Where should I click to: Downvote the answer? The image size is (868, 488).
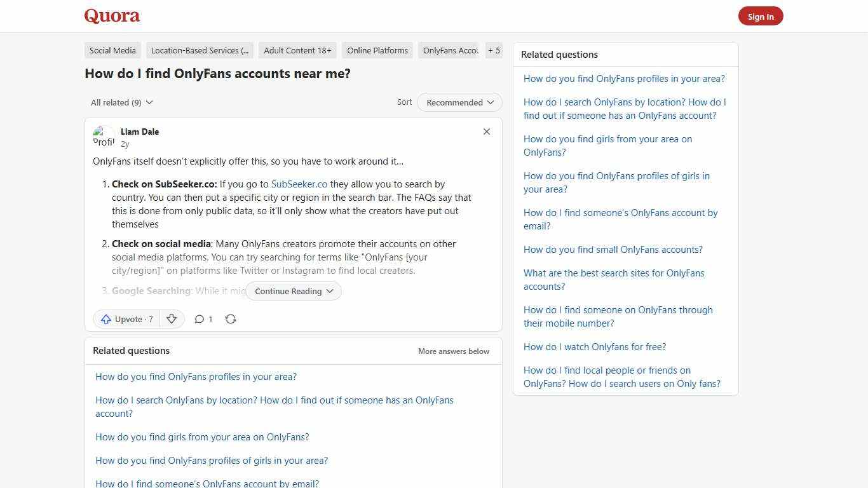[172, 319]
